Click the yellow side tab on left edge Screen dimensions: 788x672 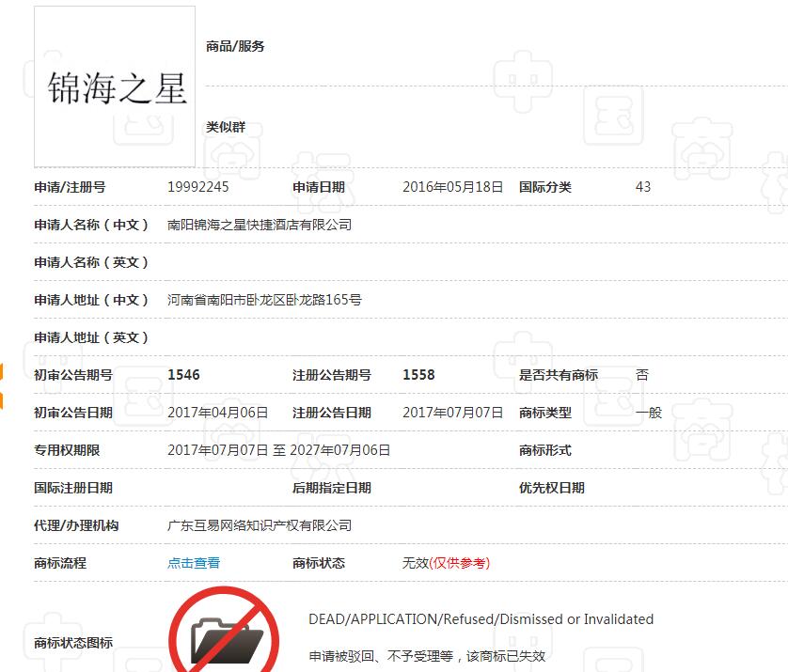(4, 374)
